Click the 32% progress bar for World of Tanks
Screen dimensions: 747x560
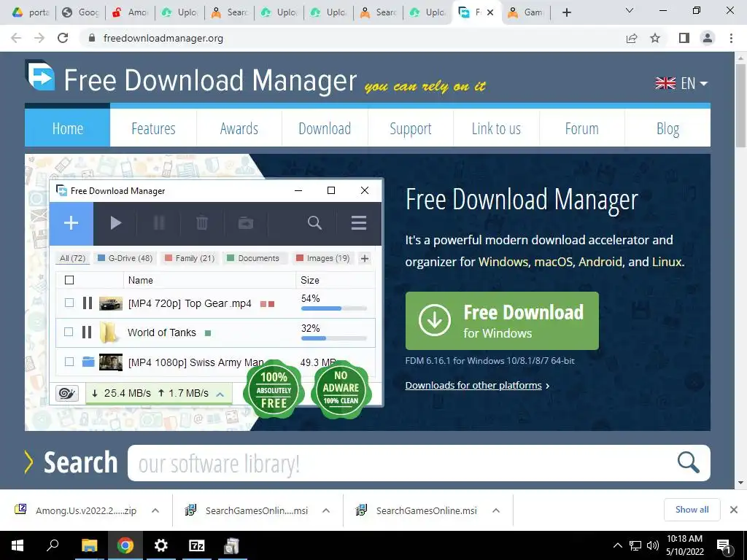pyautogui.click(x=334, y=338)
